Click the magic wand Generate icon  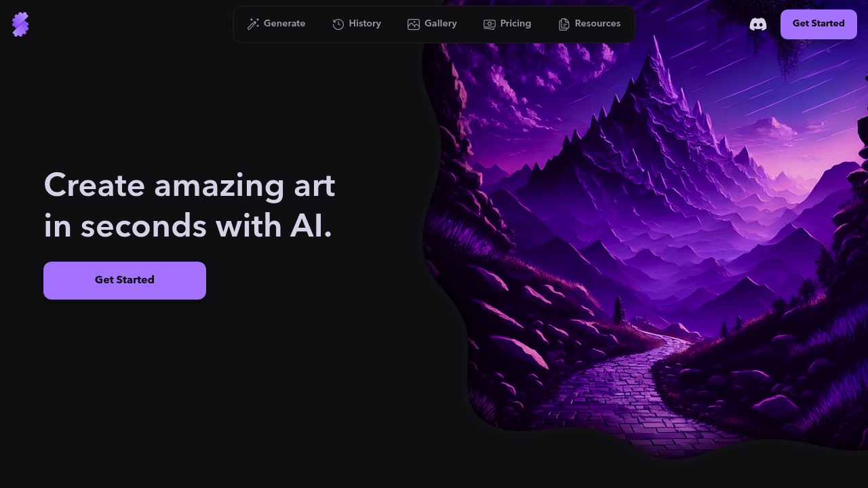pos(254,24)
